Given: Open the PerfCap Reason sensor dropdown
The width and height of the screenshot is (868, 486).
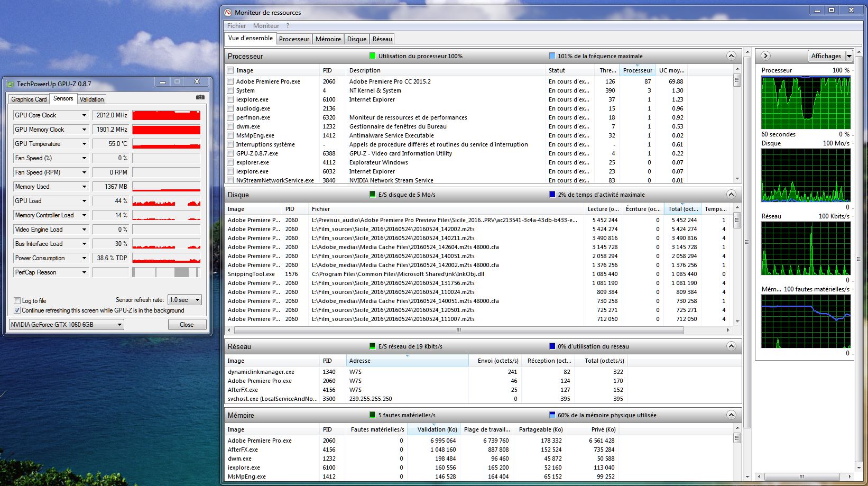Looking at the screenshot, I should 84,272.
